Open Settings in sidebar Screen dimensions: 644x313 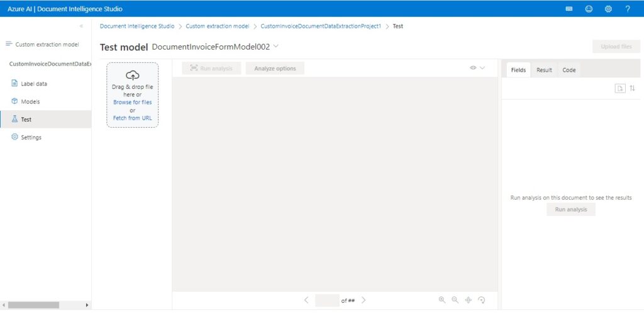(x=45, y=137)
